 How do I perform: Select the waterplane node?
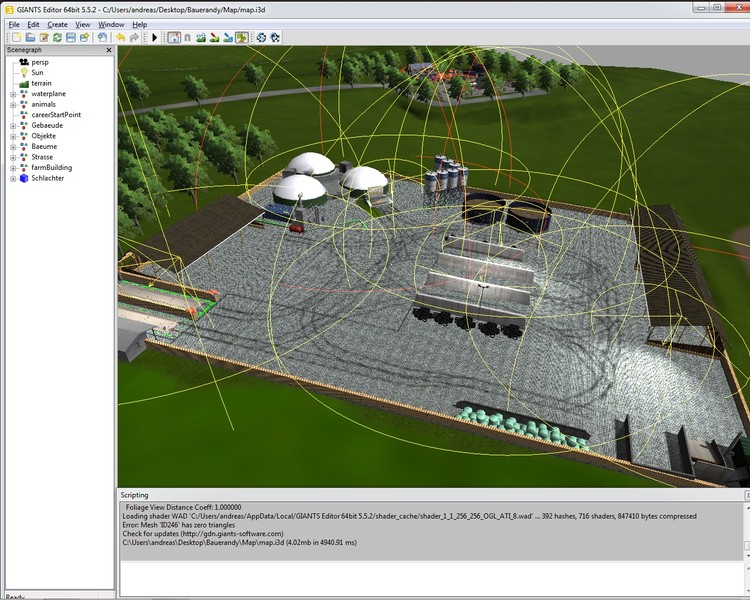(x=49, y=94)
